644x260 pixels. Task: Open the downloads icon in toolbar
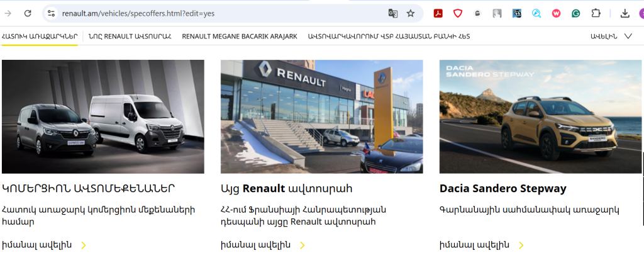point(625,14)
